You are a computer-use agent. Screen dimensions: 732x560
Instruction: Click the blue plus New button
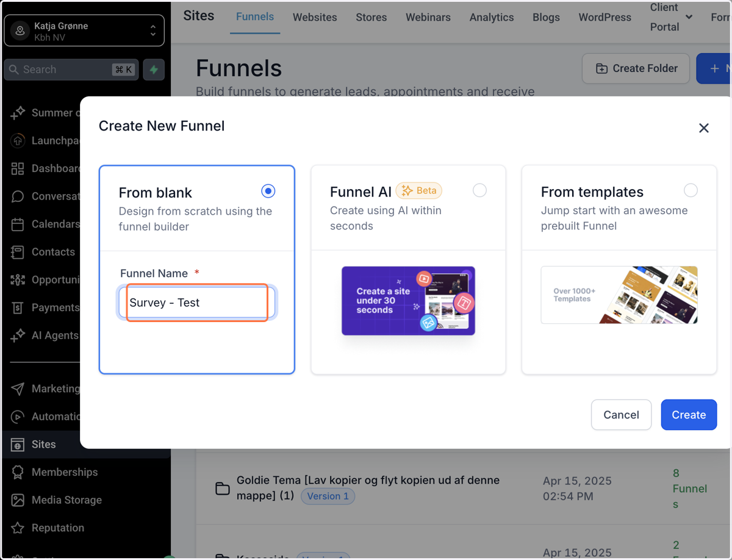(714, 68)
